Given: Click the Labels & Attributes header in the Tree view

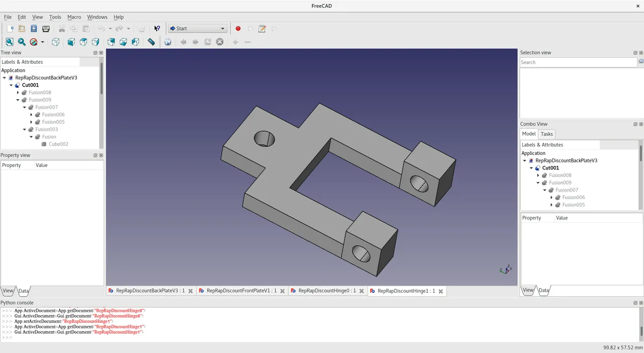Looking at the screenshot, I should (40, 62).
